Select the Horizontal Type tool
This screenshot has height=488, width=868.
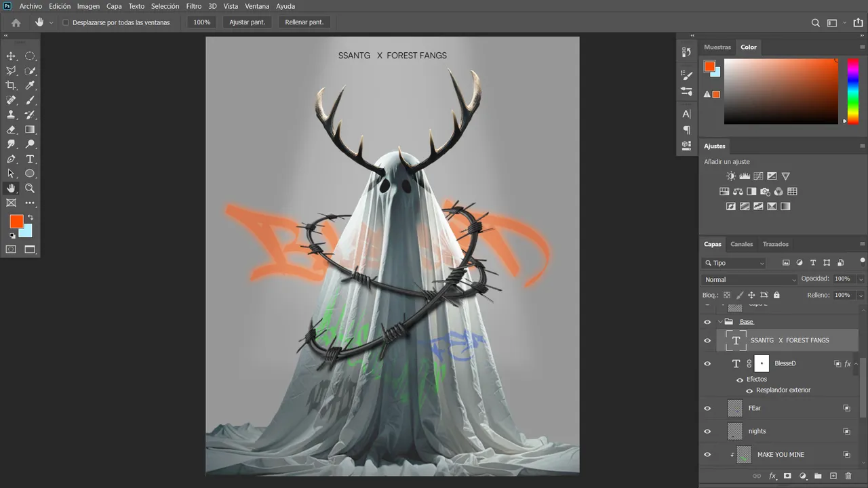pyautogui.click(x=30, y=159)
